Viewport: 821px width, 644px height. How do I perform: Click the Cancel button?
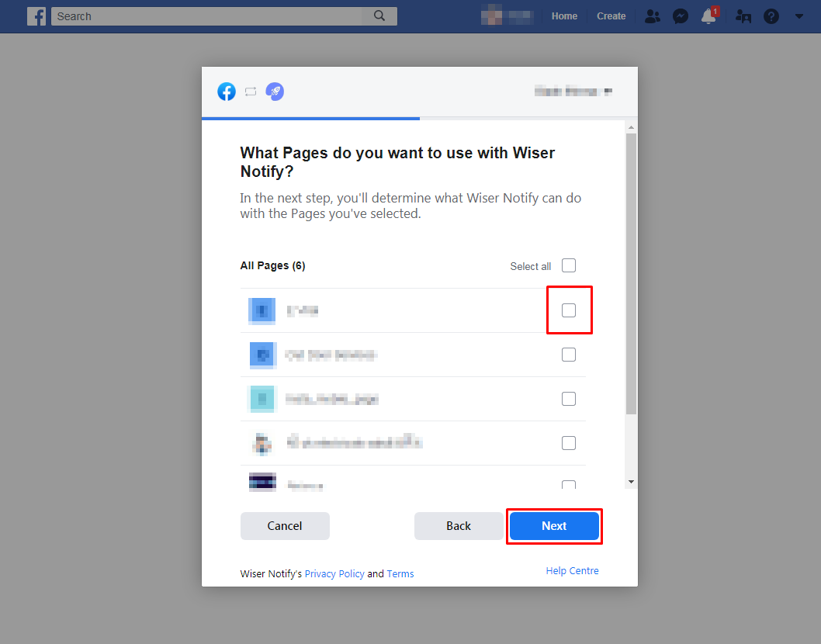285,525
